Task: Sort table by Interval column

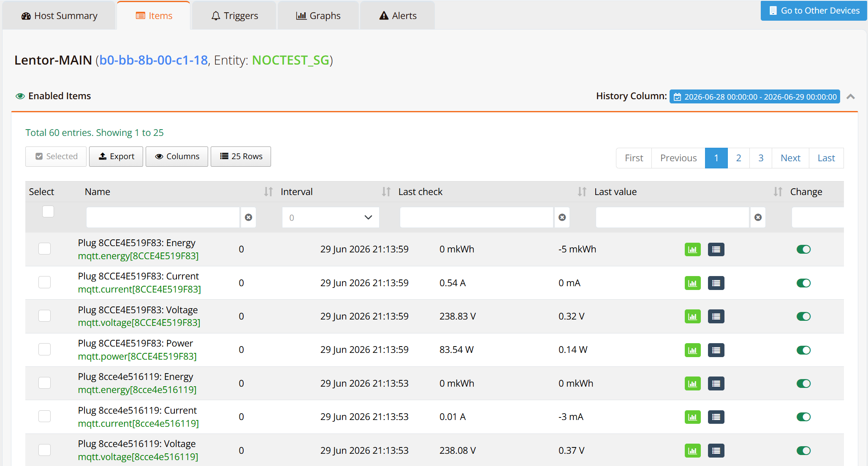Action: click(x=386, y=192)
